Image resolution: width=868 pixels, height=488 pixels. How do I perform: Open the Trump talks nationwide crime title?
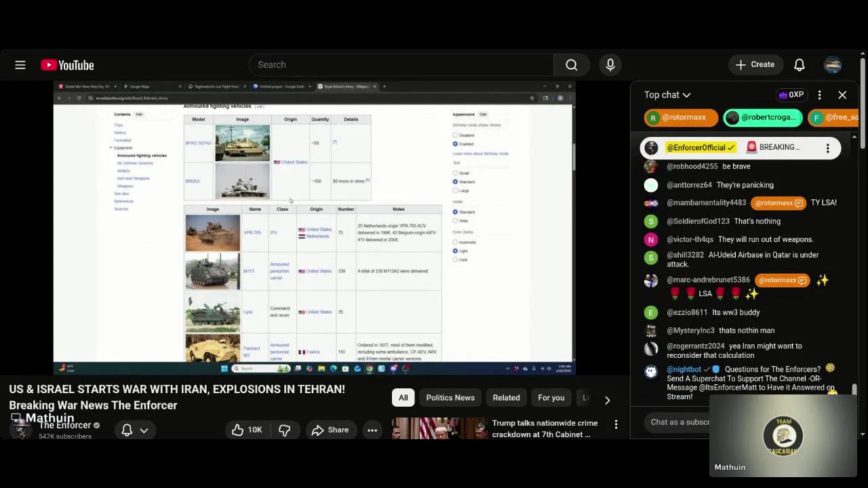pos(545,428)
